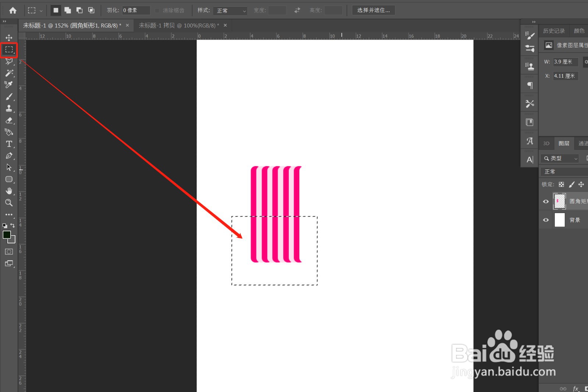Open the Adjustments sliders panel icon
588x392 pixels.
(530, 48)
